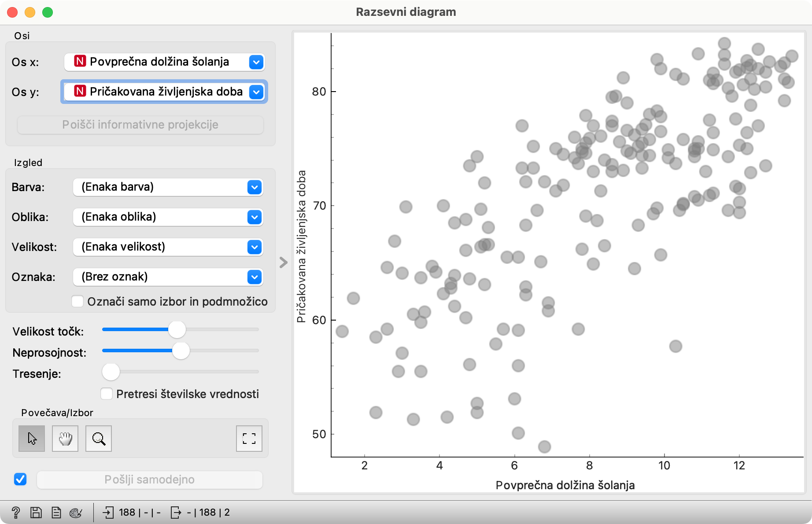
Task: Expand the Barva color dropdown
Action: pos(168,187)
